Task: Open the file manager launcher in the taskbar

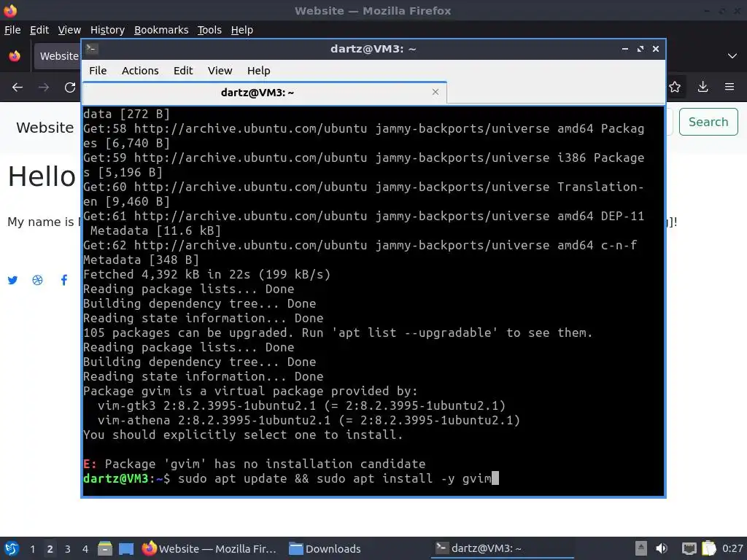Action: 105,548
